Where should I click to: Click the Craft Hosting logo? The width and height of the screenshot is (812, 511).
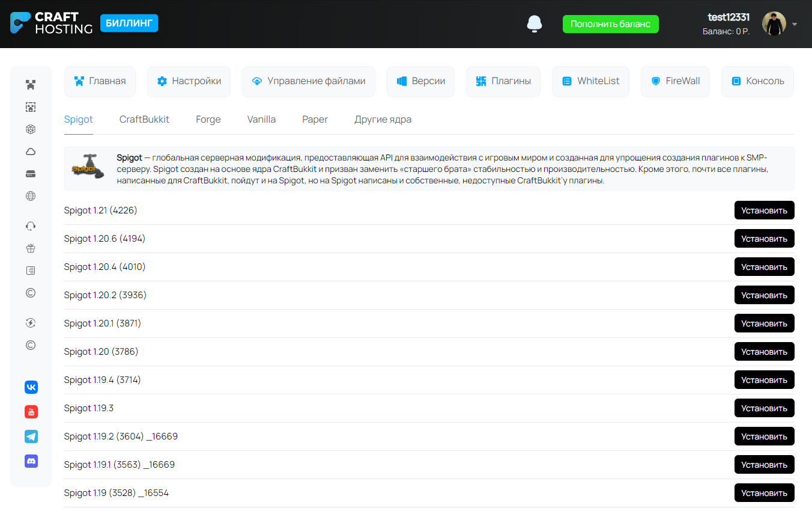tap(52, 23)
